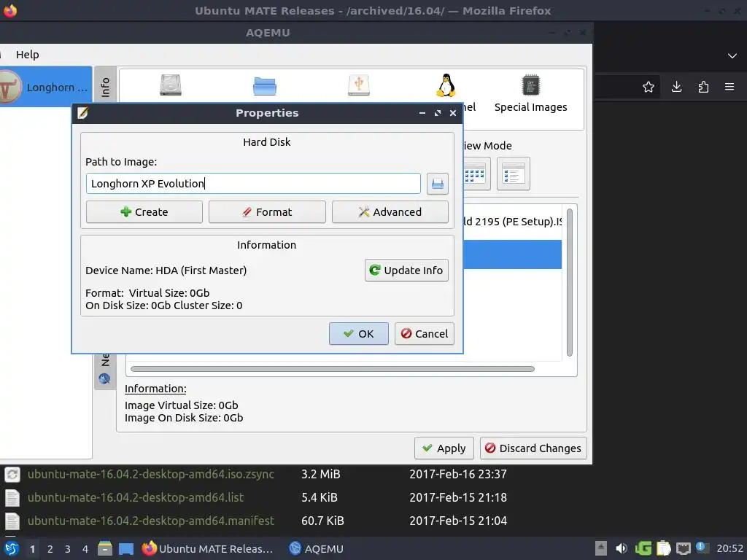The image size is (747, 560).
Task: Select the highlighted blue device row
Action: (512, 254)
